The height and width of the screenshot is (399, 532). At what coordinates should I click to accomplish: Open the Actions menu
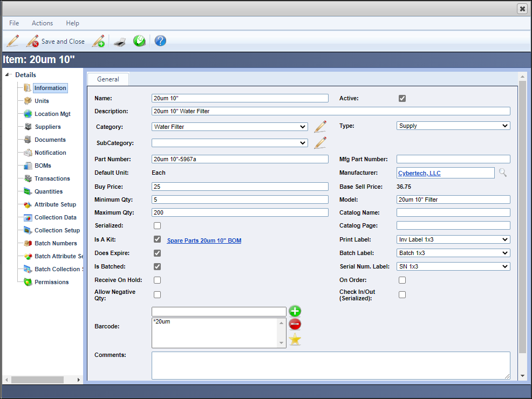[42, 23]
